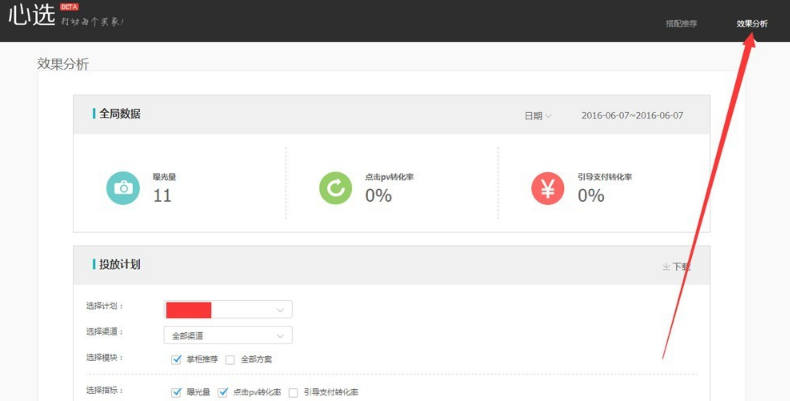Click the teal camera 曝光量 icon
Image resolution: width=790 pixels, height=401 pixels.
(x=123, y=188)
